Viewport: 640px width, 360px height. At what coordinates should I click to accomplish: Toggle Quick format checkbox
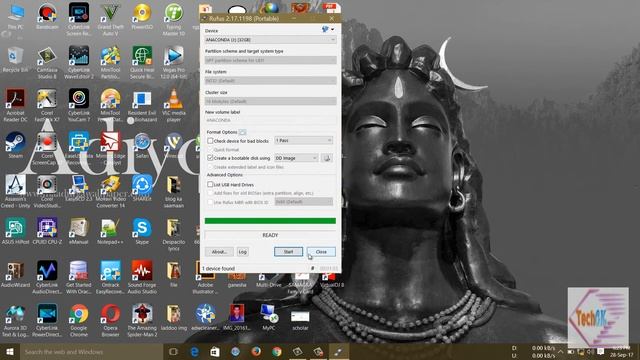pos(210,150)
